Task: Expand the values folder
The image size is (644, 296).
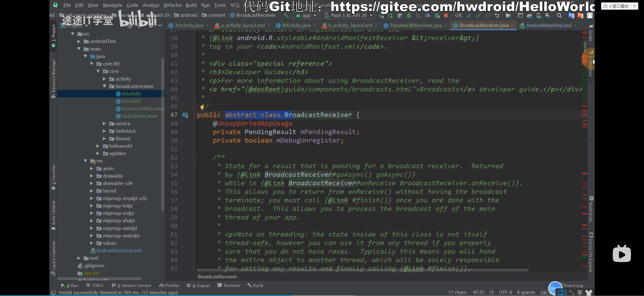Action: coord(92,243)
